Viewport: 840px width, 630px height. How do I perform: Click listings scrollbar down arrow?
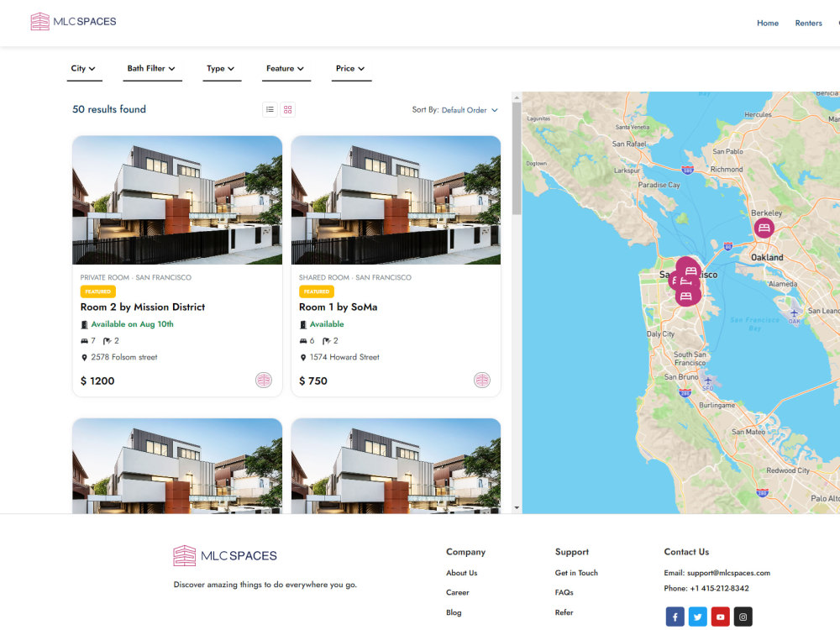(x=517, y=507)
